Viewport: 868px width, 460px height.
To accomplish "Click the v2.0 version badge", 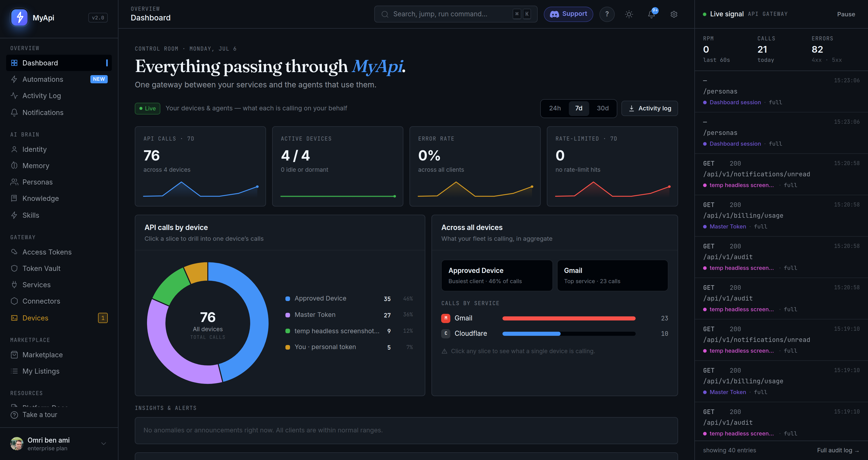I will pos(98,18).
